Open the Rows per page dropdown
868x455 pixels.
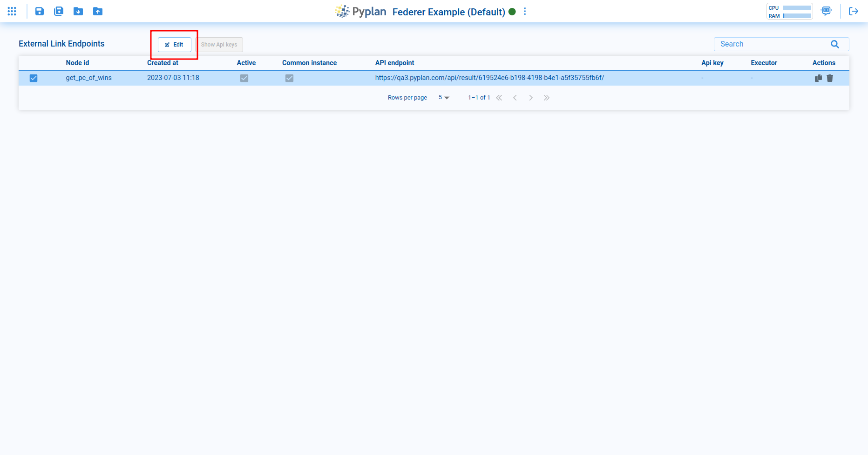pyautogui.click(x=444, y=98)
